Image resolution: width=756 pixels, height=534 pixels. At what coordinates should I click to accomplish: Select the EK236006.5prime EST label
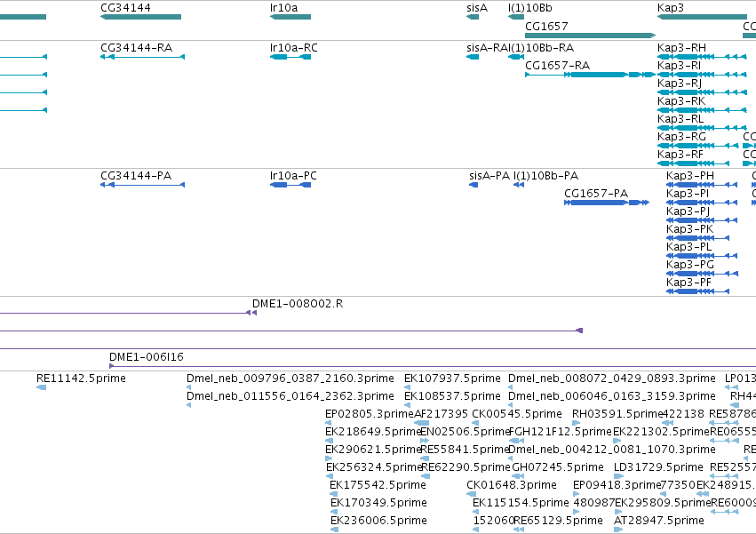378,521
